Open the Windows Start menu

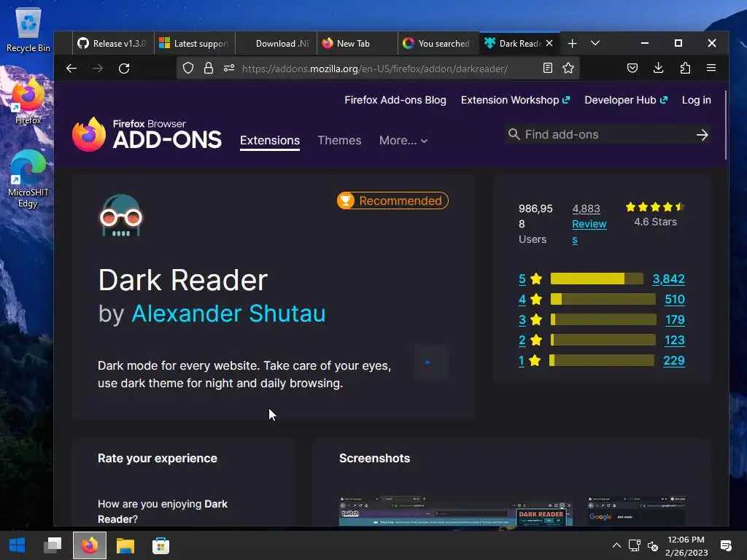(x=18, y=545)
